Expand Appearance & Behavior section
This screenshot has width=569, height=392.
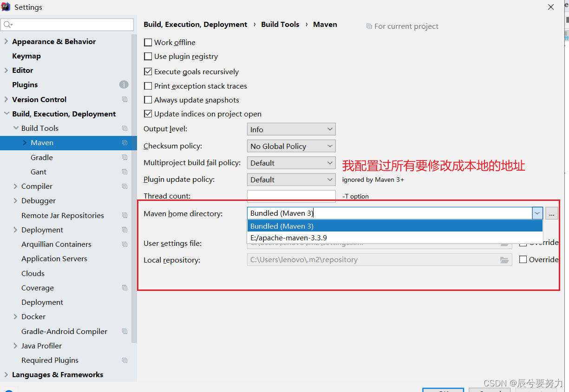coord(6,41)
